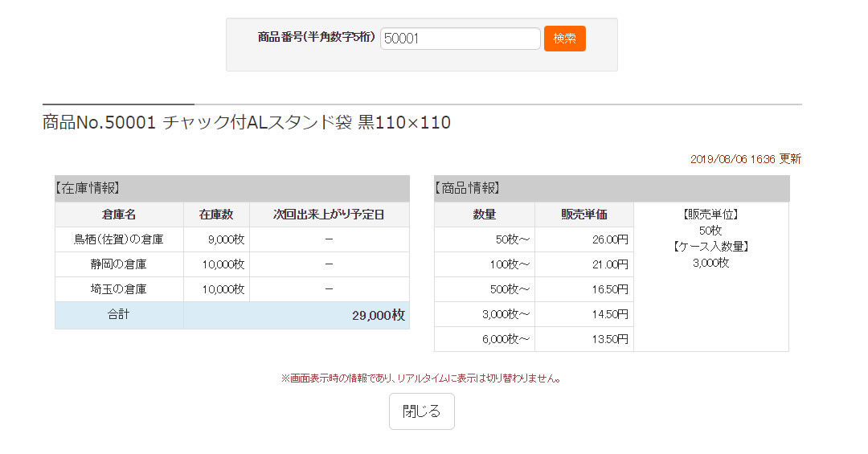Select the 50枚～ quantity tier row
Viewport: 868px width, 454px height.
[x=534, y=239]
